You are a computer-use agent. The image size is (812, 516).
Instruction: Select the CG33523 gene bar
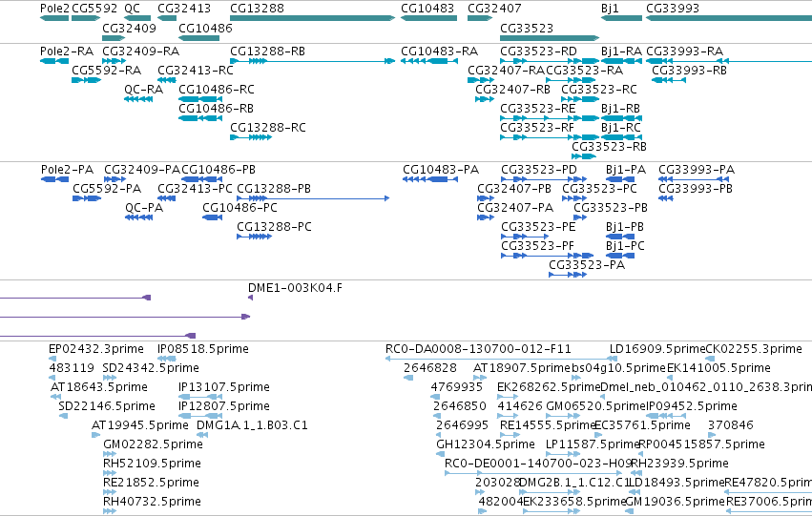pyautogui.click(x=550, y=38)
